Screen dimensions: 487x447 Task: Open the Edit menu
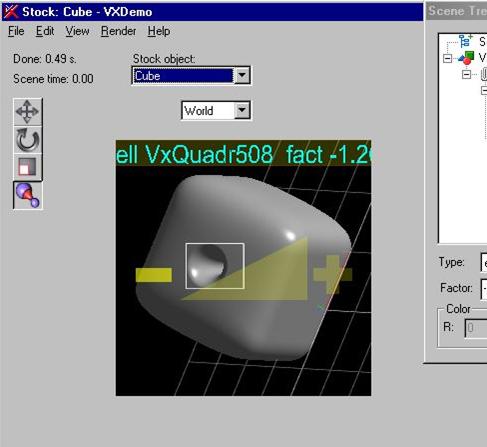(x=45, y=31)
